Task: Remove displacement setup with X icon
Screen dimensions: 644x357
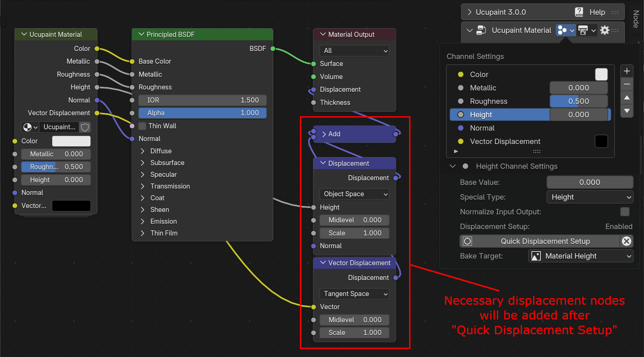Action: click(x=627, y=241)
